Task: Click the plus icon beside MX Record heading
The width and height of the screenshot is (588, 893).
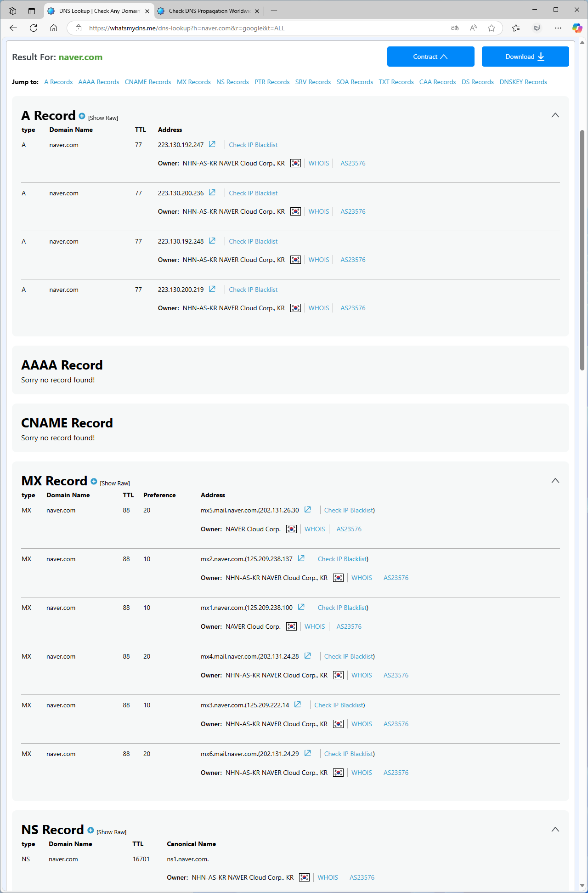Action: pos(94,481)
